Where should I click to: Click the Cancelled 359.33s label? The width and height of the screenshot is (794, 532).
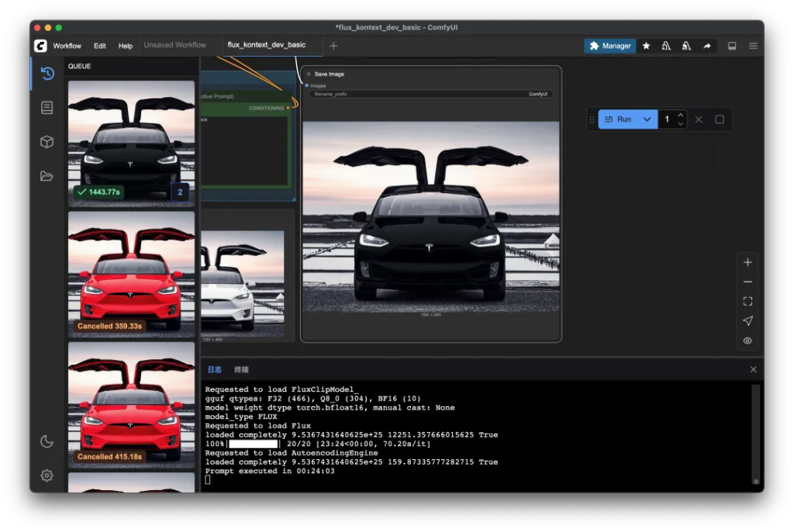(109, 326)
